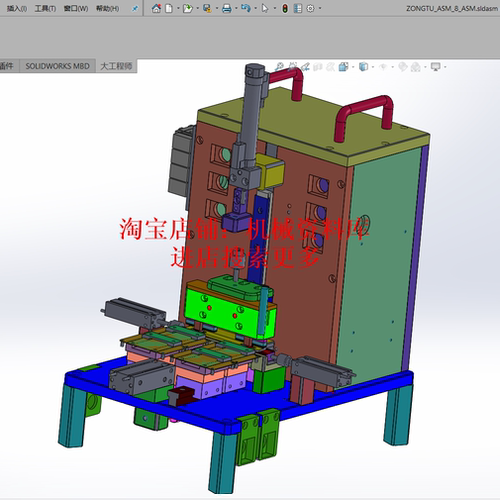Screen dimensions: 500x500
Task: Click the Open file icon
Action: [x=188, y=8]
